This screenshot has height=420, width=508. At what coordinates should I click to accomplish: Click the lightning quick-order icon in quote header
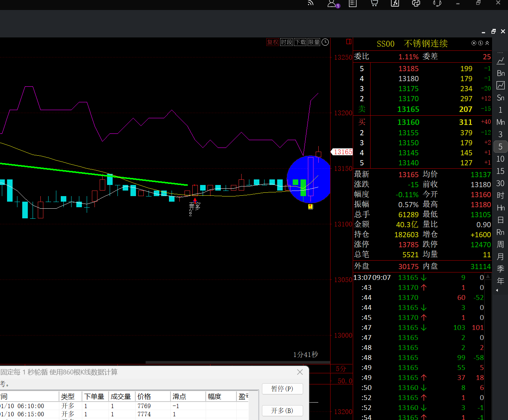pyautogui.click(x=481, y=43)
